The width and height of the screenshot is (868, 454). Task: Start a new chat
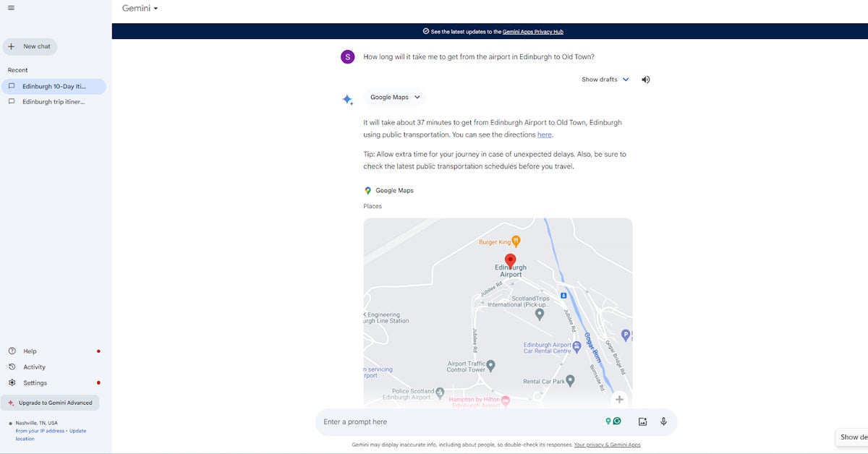30,46
